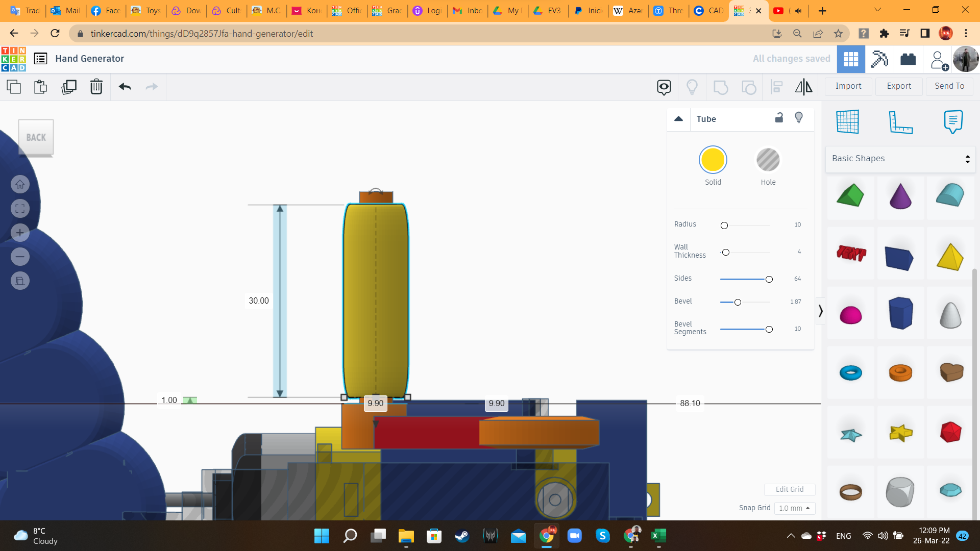Screen dimensions: 980x551
Task: Click the Import button
Action: (848, 86)
